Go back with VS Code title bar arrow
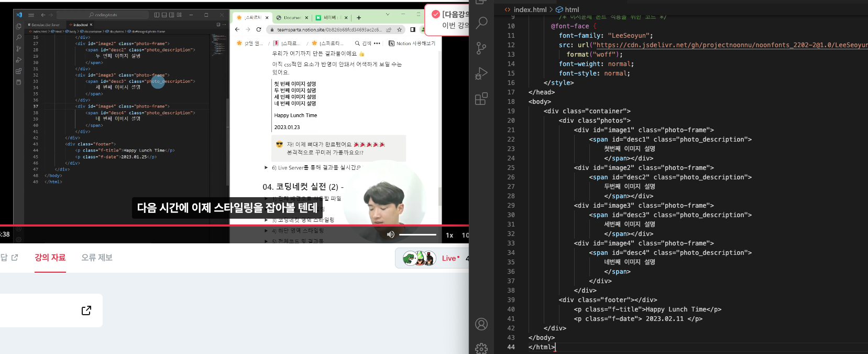Image resolution: width=868 pixels, height=354 pixels. coord(43,15)
